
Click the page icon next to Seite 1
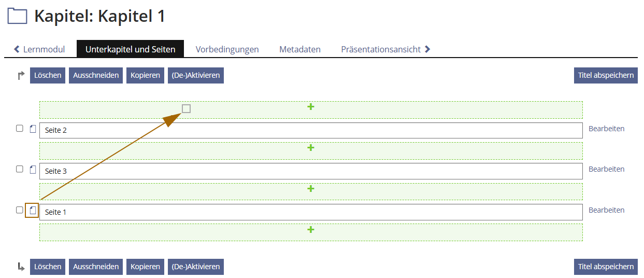pos(33,210)
